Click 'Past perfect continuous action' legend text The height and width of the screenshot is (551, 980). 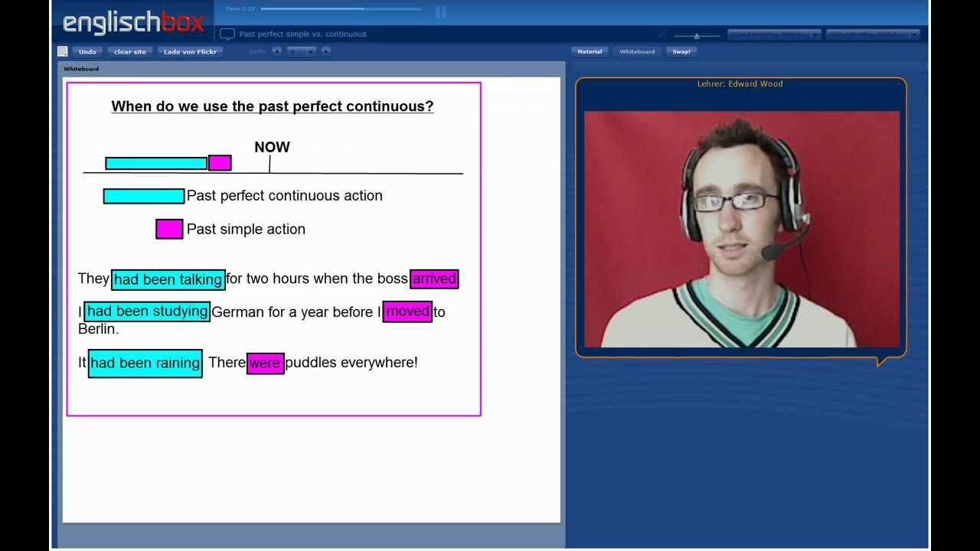pyautogui.click(x=285, y=196)
